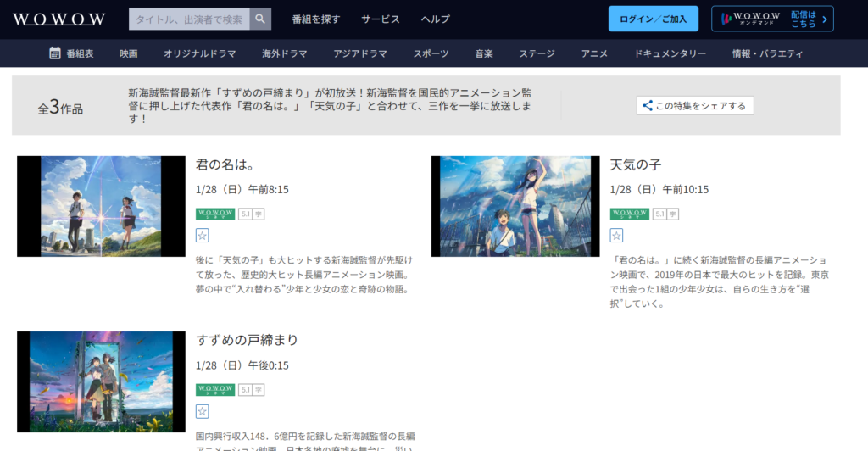
Task: Click the 君の名は。 description text
Action: click(304, 275)
